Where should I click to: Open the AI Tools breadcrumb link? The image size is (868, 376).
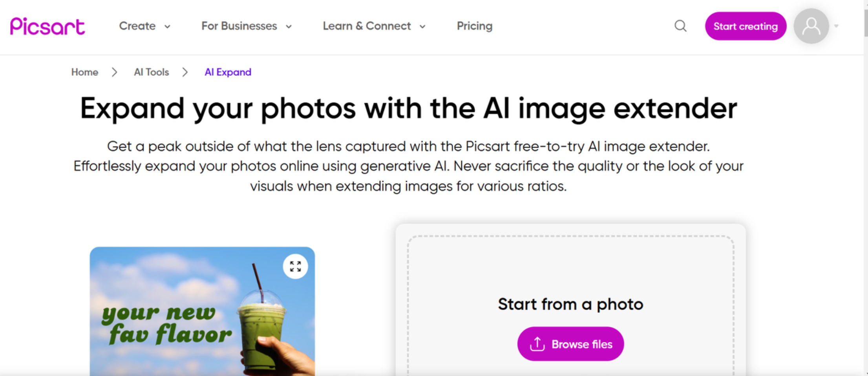click(151, 72)
